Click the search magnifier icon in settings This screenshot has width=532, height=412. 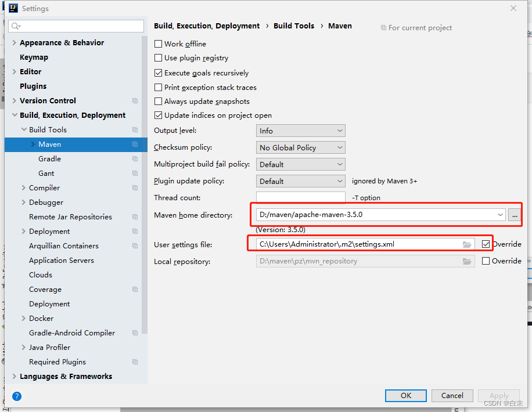coord(16,26)
